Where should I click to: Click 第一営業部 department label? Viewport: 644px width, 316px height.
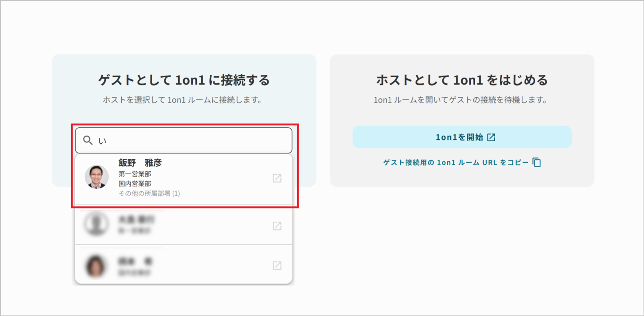pos(135,174)
